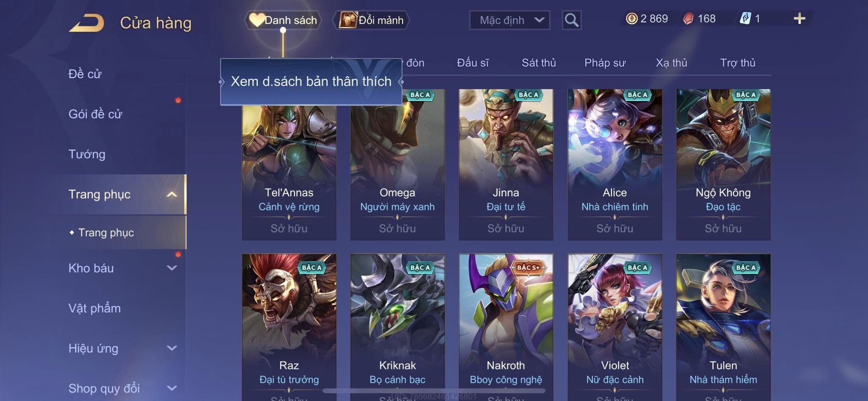Image resolution: width=868 pixels, height=401 pixels.
Task: Open Đổi mảnh shard exchange
Action: (371, 20)
